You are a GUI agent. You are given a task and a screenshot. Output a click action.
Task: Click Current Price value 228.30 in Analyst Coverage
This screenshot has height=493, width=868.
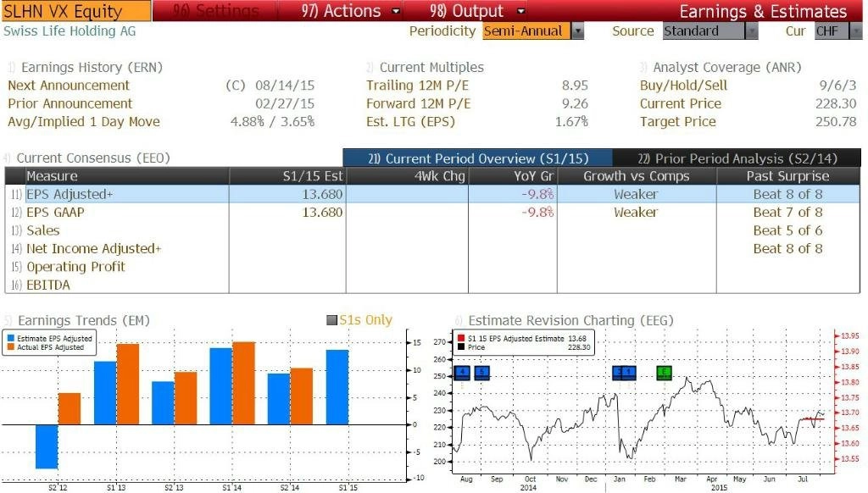point(836,104)
